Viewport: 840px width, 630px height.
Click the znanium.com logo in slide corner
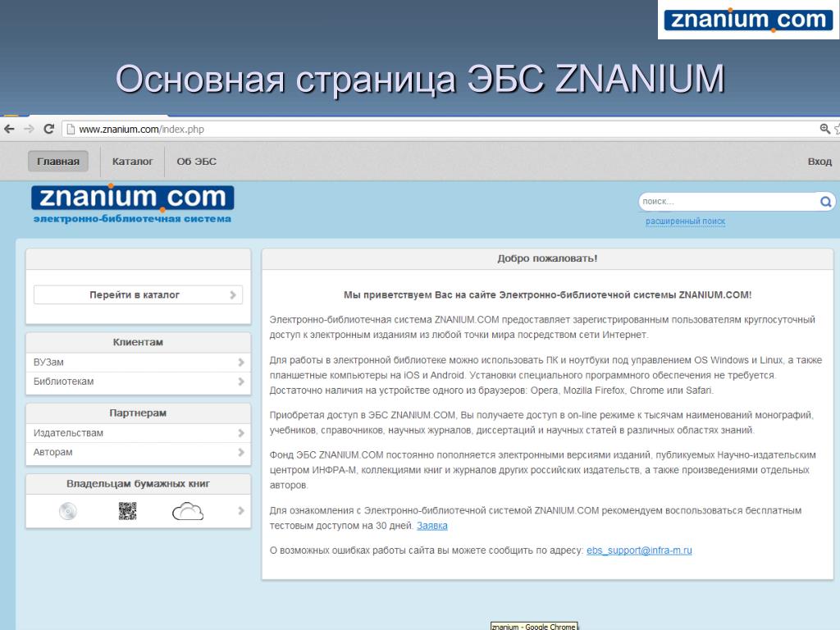(x=748, y=20)
